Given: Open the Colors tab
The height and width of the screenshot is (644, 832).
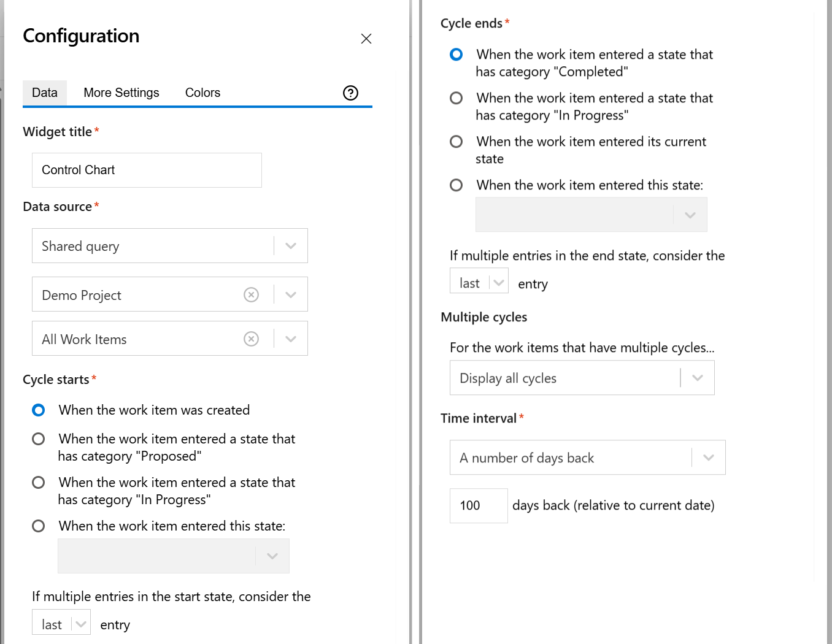Looking at the screenshot, I should (x=202, y=93).
